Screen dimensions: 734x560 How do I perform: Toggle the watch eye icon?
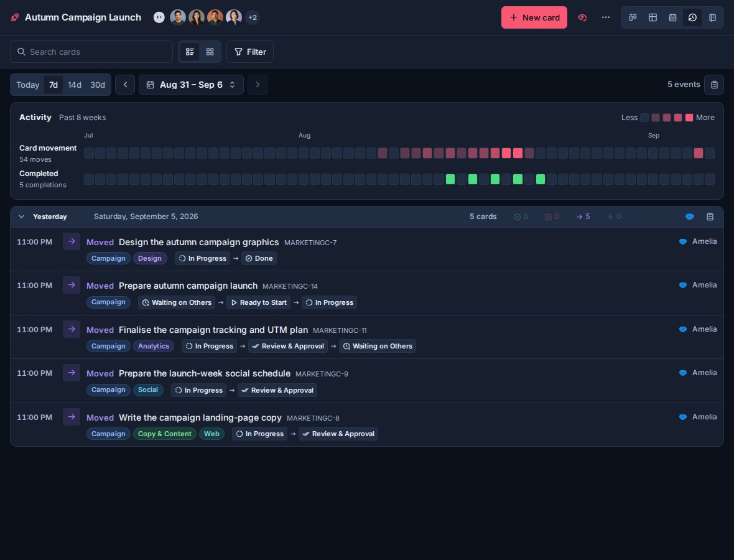pyautogui.click(x=582, y=17)
